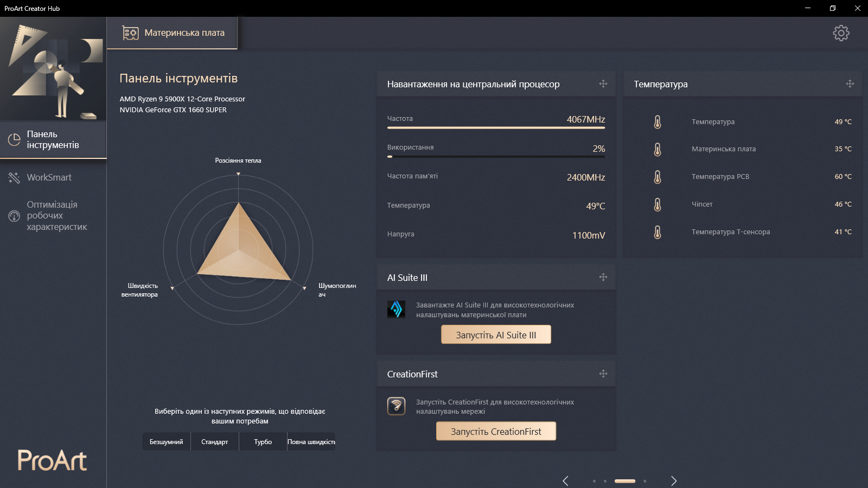Minimize the ProArt Creator Hub window
868x488 pixels.
tap(808, 8)
